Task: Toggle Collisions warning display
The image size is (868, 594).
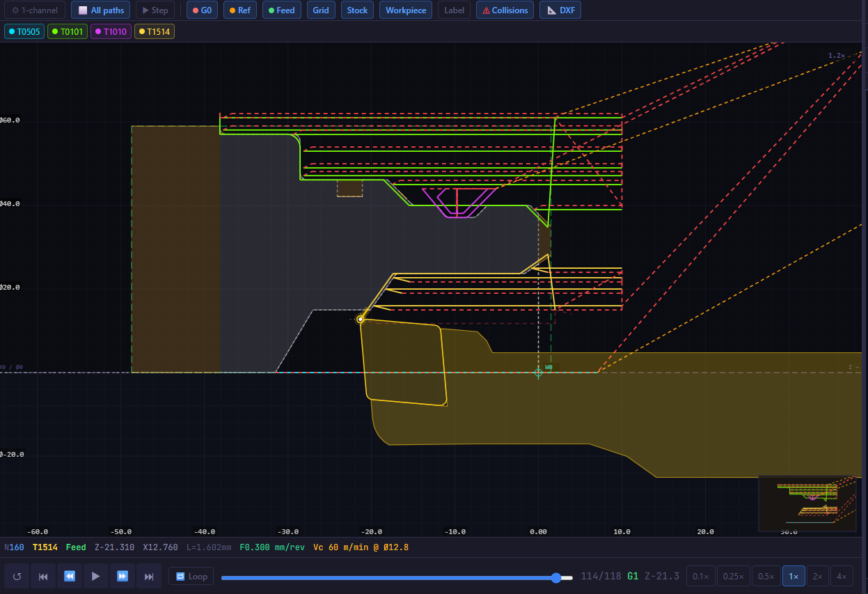Action: click(x=505, y=10)
